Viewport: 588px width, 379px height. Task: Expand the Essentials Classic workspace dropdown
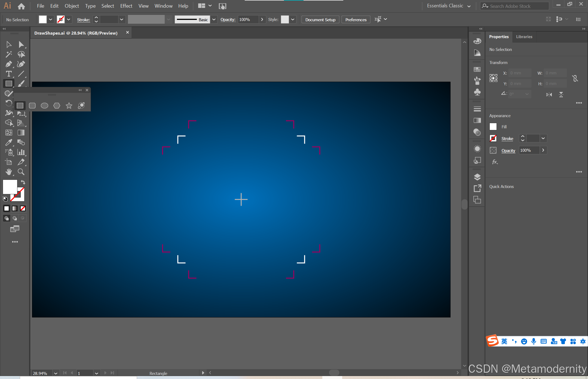[469, 6]
